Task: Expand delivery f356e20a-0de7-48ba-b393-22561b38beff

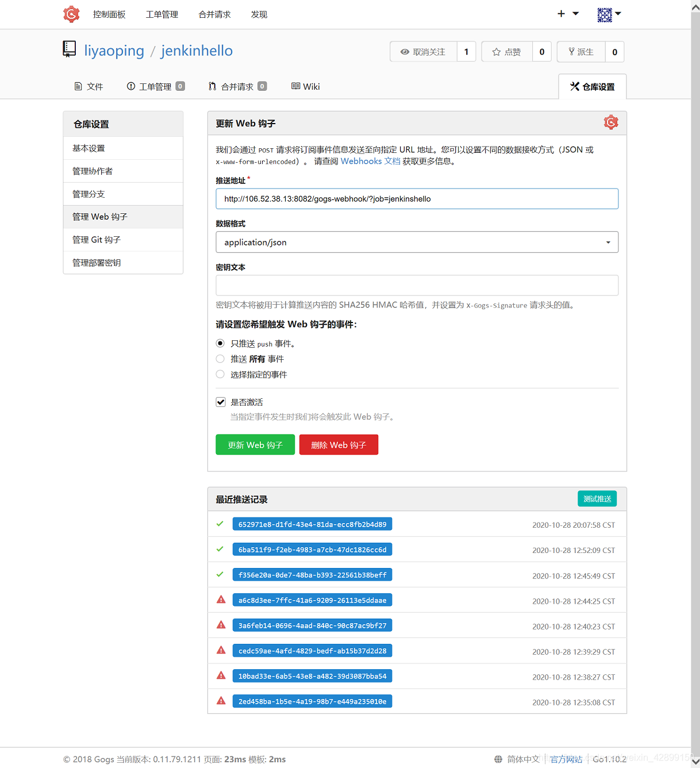Action: click(x=312, y=575)
